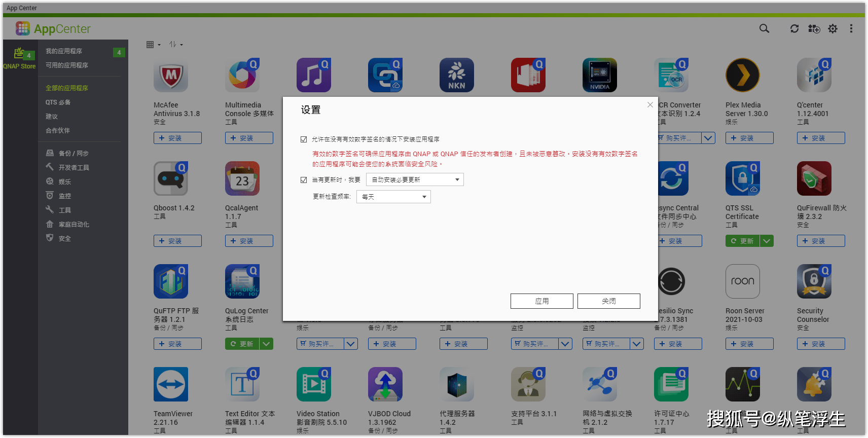
Task: Close settings dialog with X icon
Action: pos(650,105)
